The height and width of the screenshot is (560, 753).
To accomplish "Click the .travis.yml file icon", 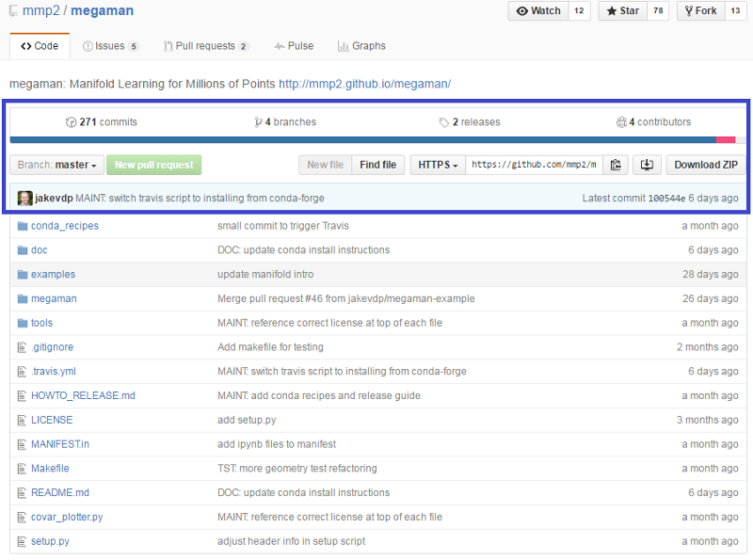I will click(x=22, y=371).
